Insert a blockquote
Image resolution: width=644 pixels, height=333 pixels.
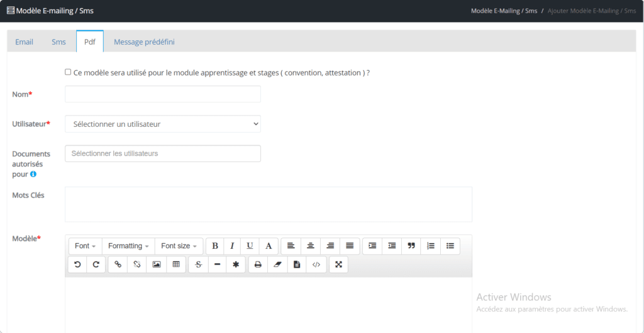coord(411,246)
